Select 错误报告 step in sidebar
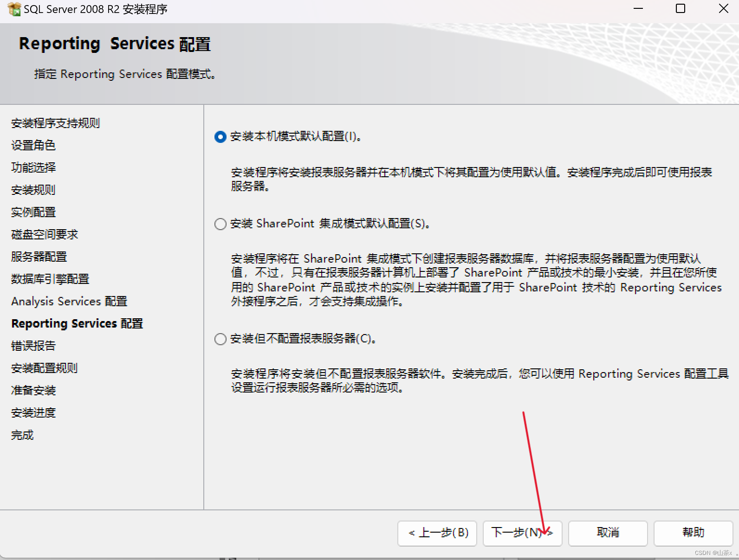The height and width of the screenshot is (560, 739). click(33, 346)
